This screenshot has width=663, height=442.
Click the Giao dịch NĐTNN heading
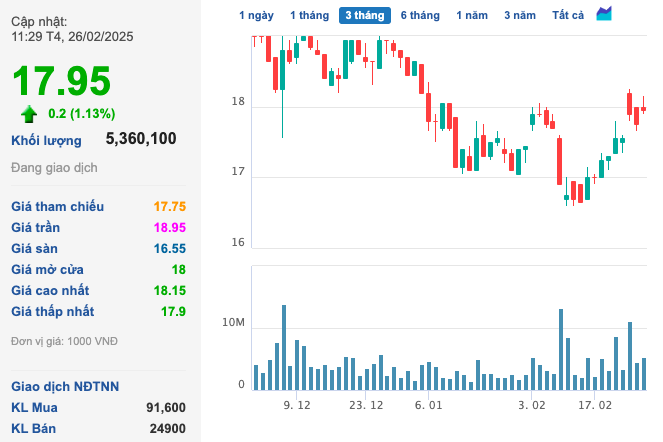coord(63,386)
